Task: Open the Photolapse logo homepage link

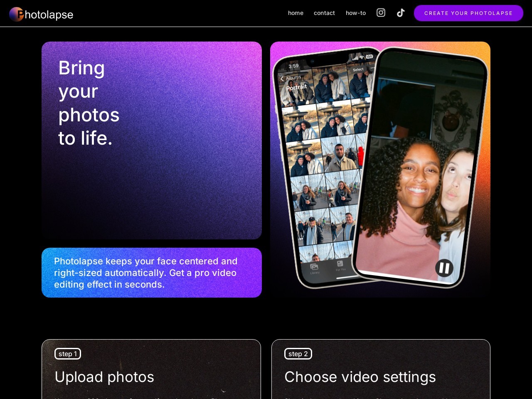Action: coord(41,15)
